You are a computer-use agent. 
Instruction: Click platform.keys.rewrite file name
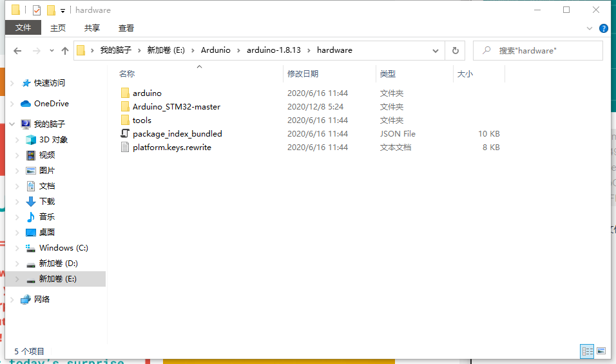point(171,148)
